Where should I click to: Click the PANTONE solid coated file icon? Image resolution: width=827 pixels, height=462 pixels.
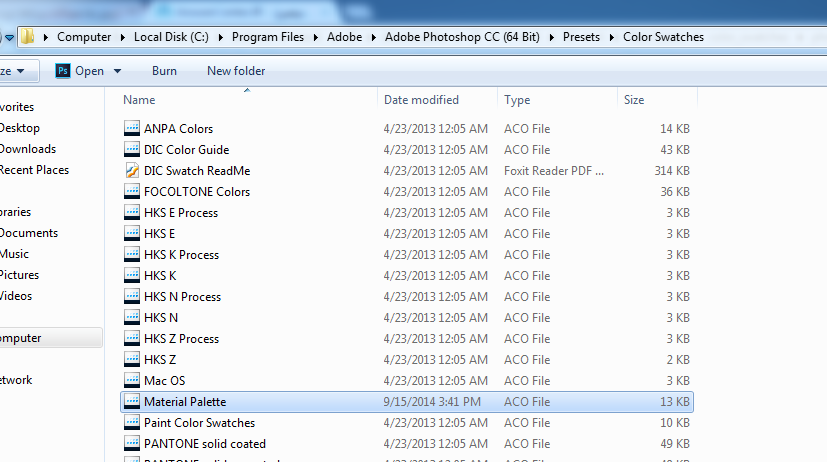[x=132, y=444]
